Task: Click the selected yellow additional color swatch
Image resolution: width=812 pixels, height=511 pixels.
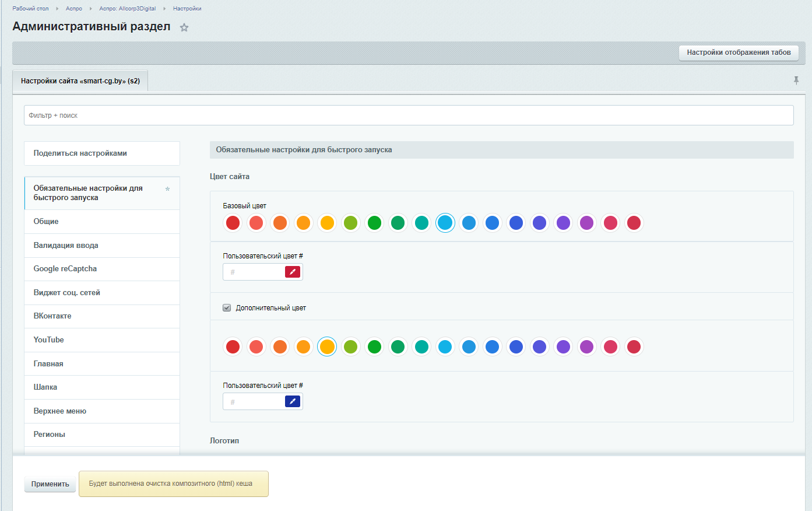Action: coord(327,347)
